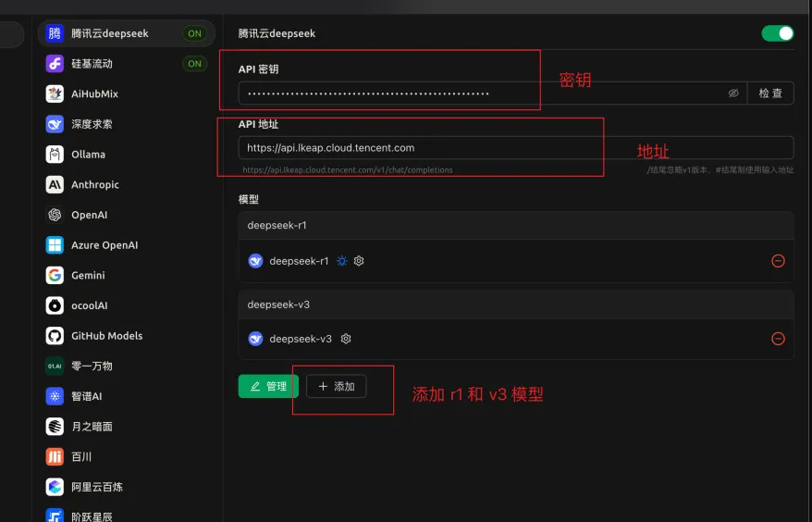Image resolution: width=812 pixels, height=522 pixels.
Task: Toggle the 腾讯云deepseek provider switch off
Action: click(x=777, y=33)
